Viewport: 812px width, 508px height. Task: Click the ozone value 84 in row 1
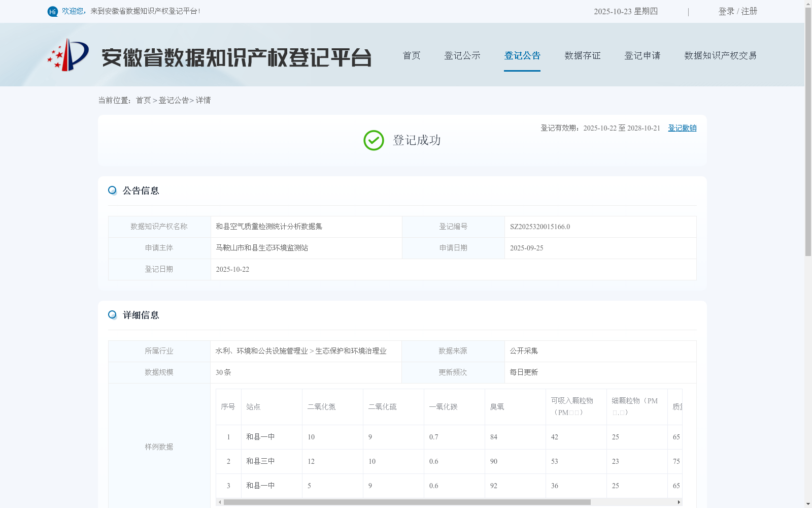tap(494, 437)
